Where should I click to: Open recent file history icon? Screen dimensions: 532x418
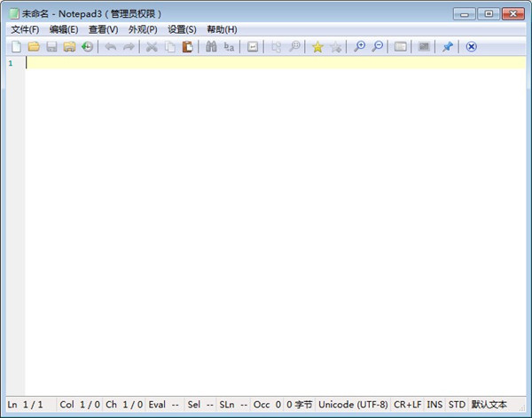pyautogui.click(x=87, y=46)
